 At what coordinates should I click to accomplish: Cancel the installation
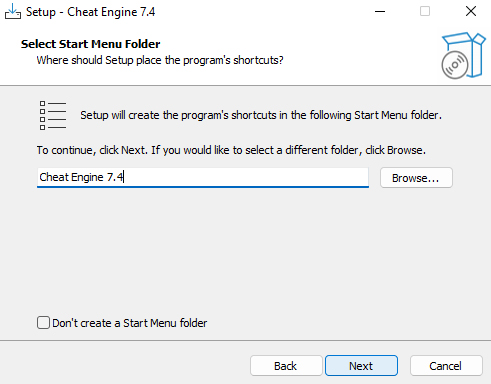pyautogui.click(x=446, y=366)
